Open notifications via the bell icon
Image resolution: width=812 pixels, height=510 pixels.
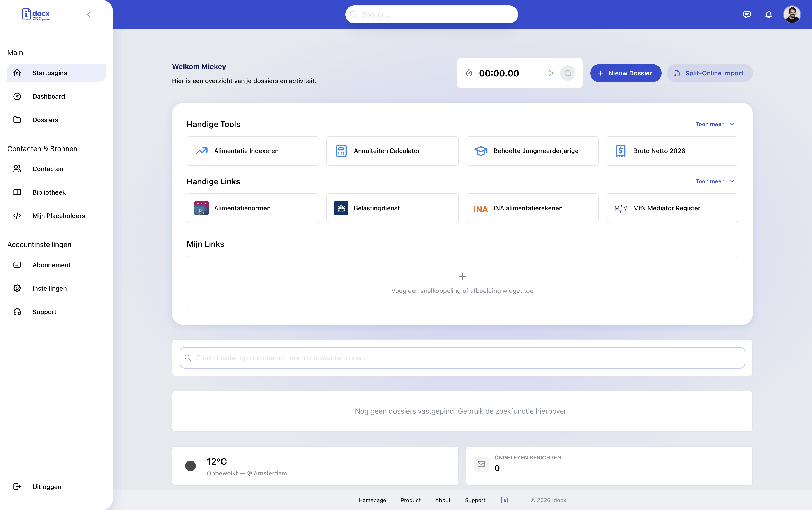(769, 14)
